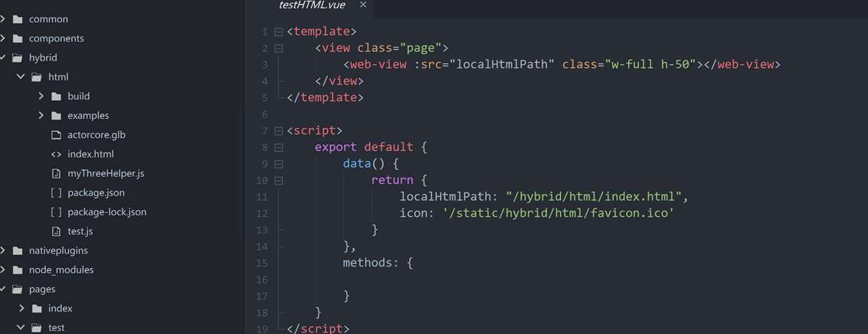Image resolution: width=868 pixels, height=334 pixels.
Task: Collapse the pages folder chevron
Action: [x=3, y=289]
